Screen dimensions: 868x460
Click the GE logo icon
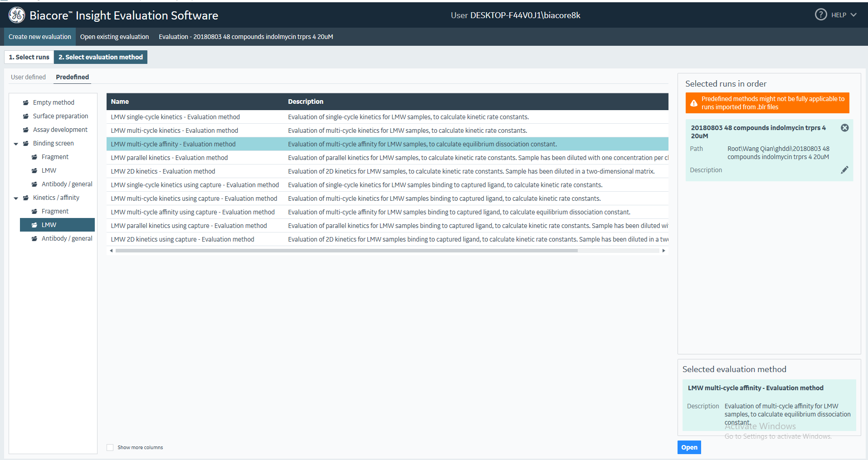[x=17, y=15]
